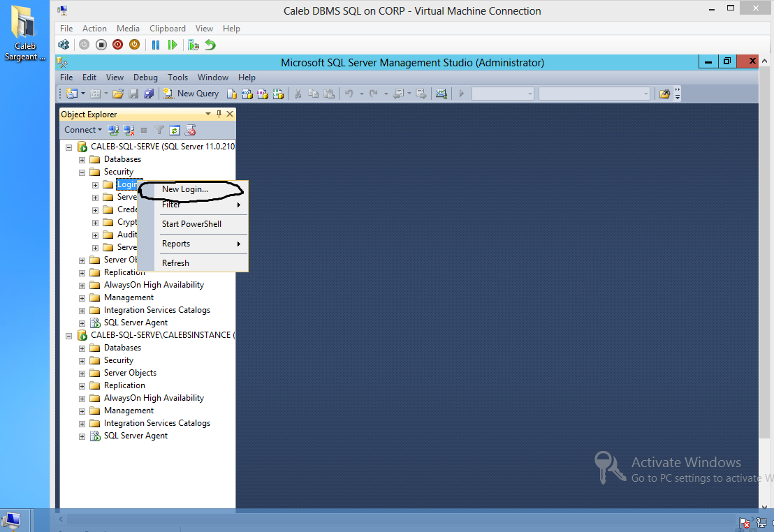Screen dimensions: 774x532
Task: Click the green VM Revert arrow
Action: (210, 45)
